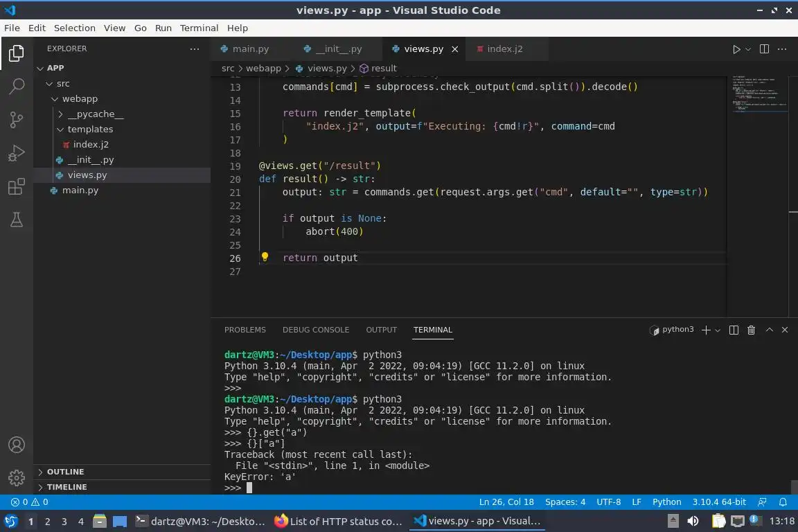The image size is (798, 532).
Task: Open Source Control view
Action: pos(17,120)
